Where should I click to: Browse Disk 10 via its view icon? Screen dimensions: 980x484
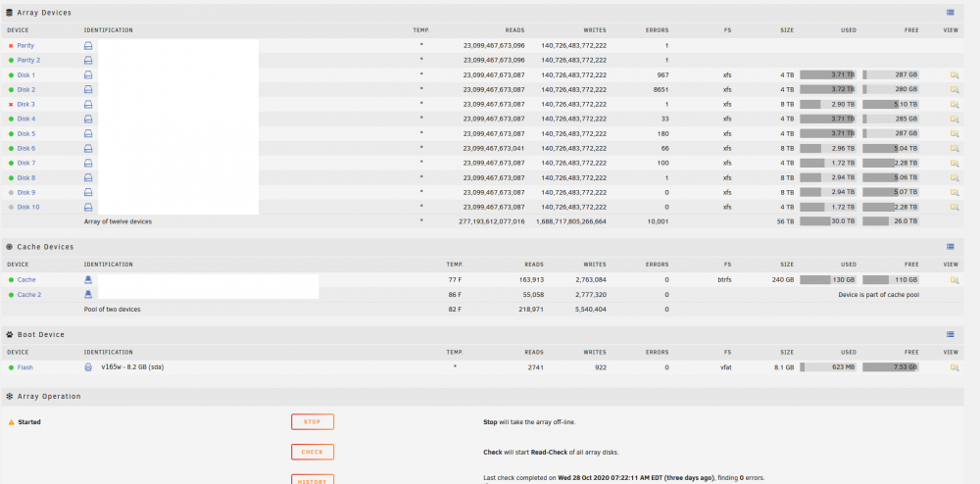[955, 208]
